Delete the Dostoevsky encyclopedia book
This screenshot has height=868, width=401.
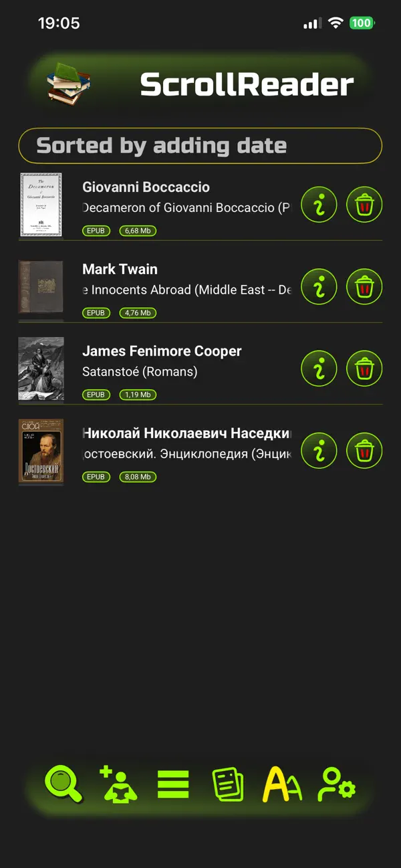pyautogui.click(x=364, y=451)
